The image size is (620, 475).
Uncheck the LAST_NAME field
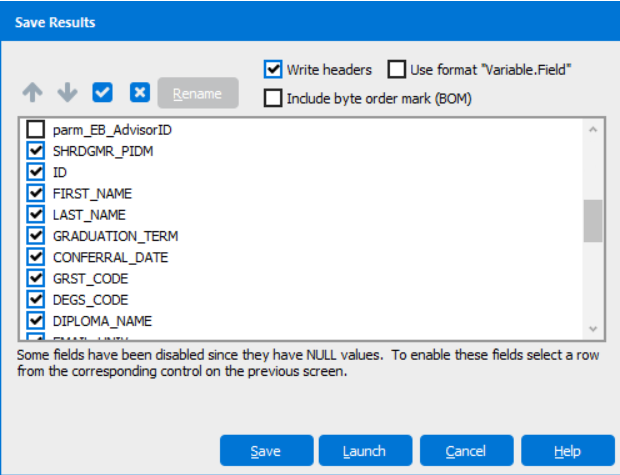click(36, 214)
